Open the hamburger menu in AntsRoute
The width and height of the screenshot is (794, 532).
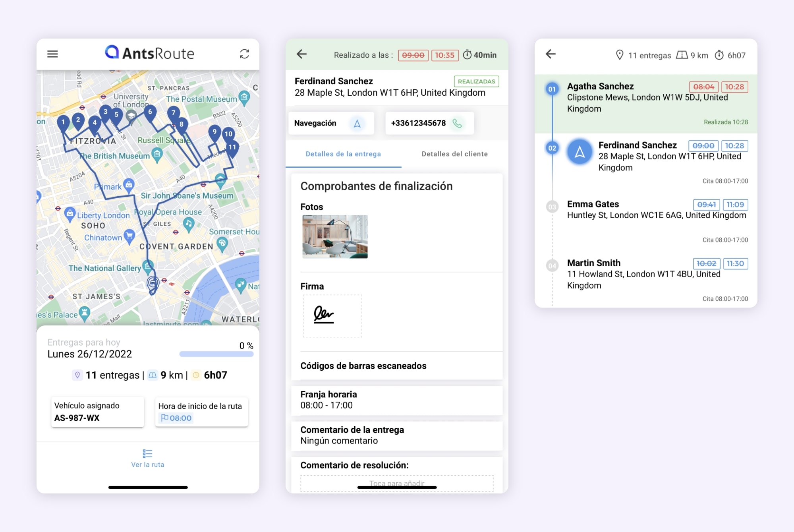click(x=52, y=54)
